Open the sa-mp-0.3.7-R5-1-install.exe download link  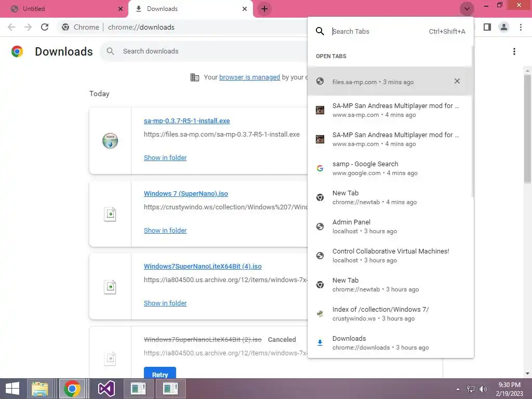click(x=187, y=121)
